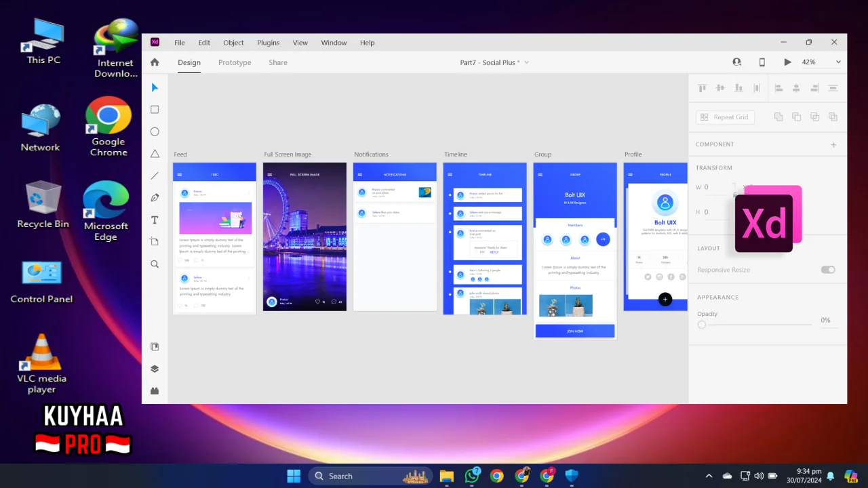Click the Repeat Grid button

tap(725, 117)
